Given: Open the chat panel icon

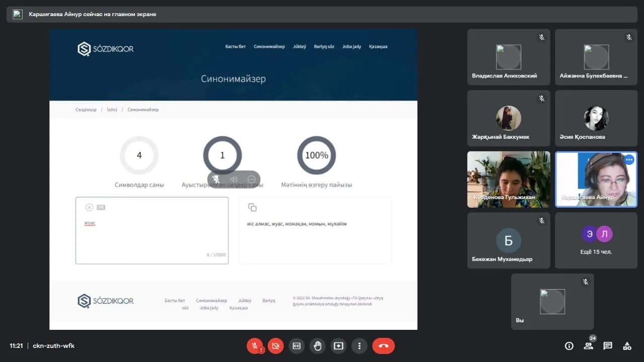Looking at the screenshot, I should click(608, 346).
